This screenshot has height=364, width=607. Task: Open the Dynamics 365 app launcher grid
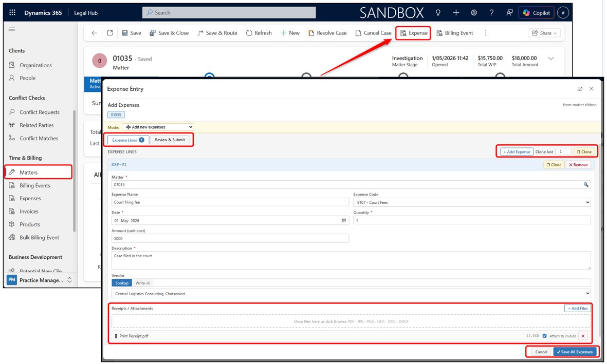tap(12, 12)
